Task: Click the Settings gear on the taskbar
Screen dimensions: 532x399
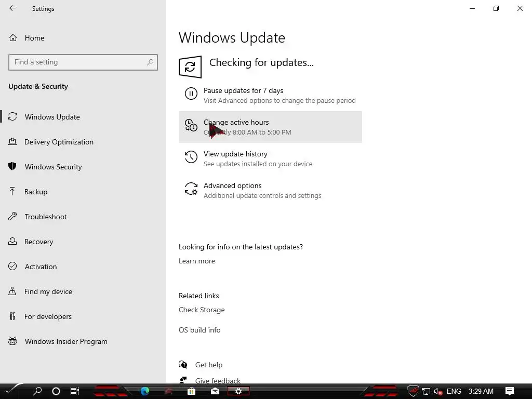Action: tap(238, 391)
